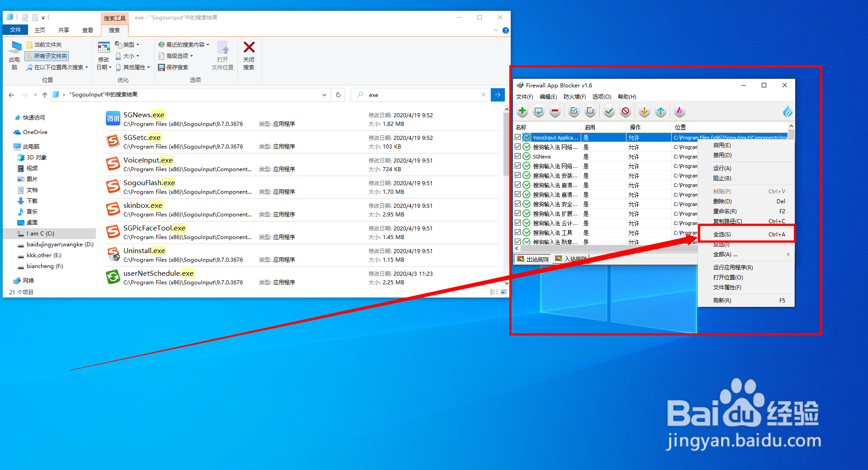Select OneDrive in the navigation pane
The height and width of the screenshot is (470, 868).
35,132
